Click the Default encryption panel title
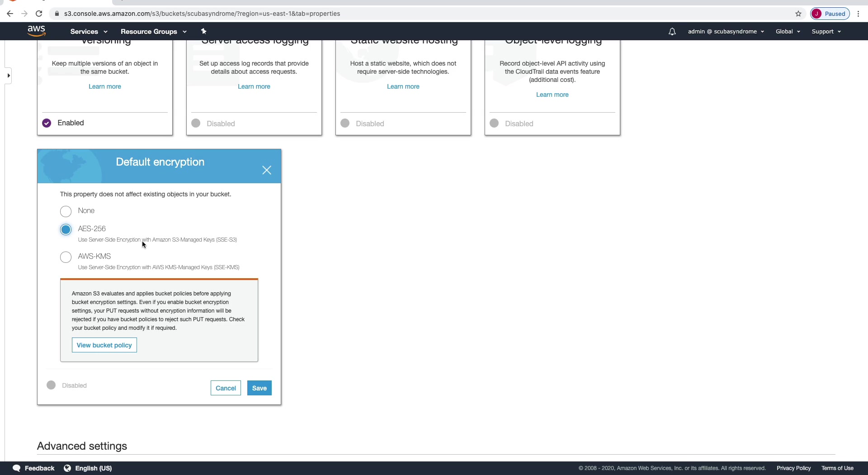 [160, 162]
